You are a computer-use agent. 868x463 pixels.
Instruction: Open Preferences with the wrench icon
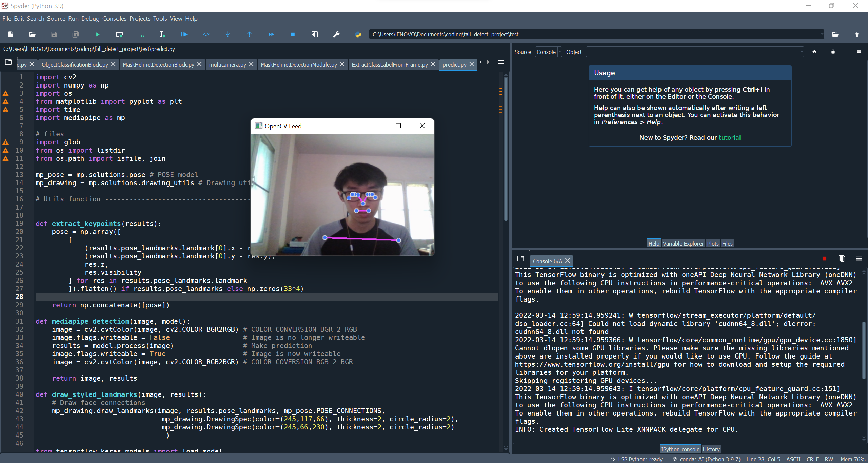(x=336, y=34)
